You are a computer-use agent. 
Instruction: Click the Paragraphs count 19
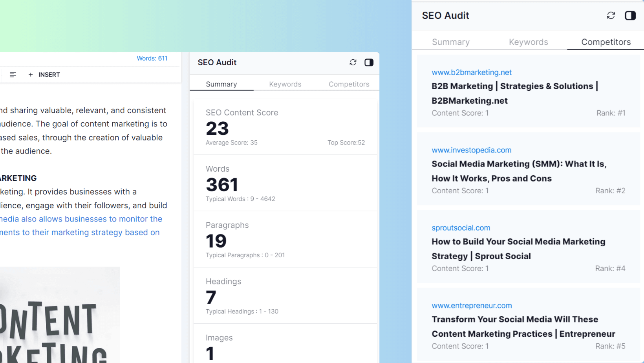(x=216, y=241)
